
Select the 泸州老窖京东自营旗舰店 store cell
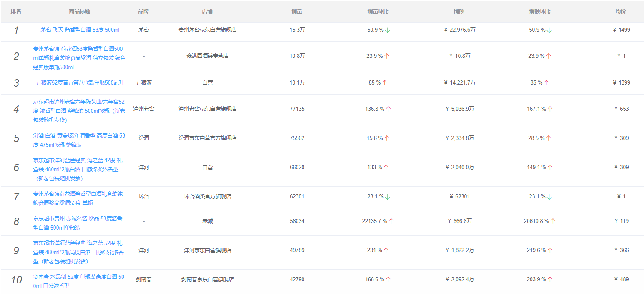[207, 109]
